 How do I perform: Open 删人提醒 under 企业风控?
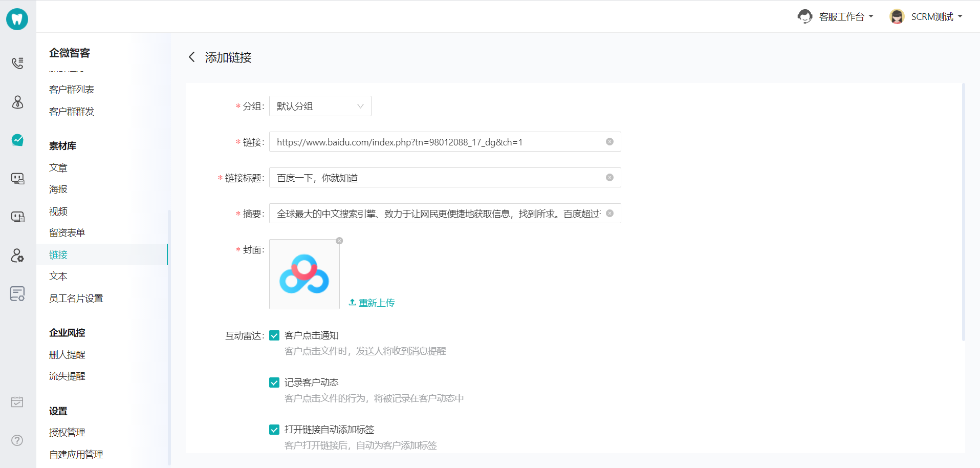tap(67, 355)
